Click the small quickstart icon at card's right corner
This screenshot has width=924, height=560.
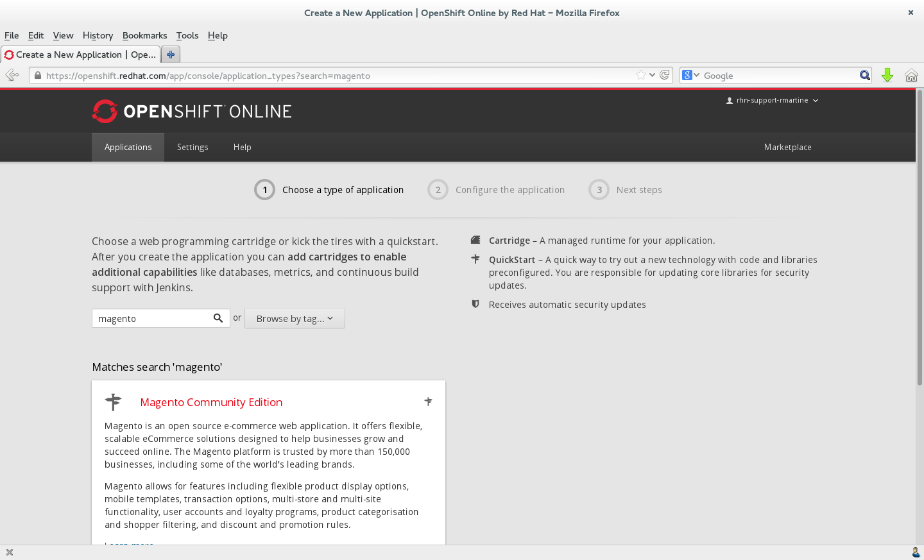(x=428, y=402)
